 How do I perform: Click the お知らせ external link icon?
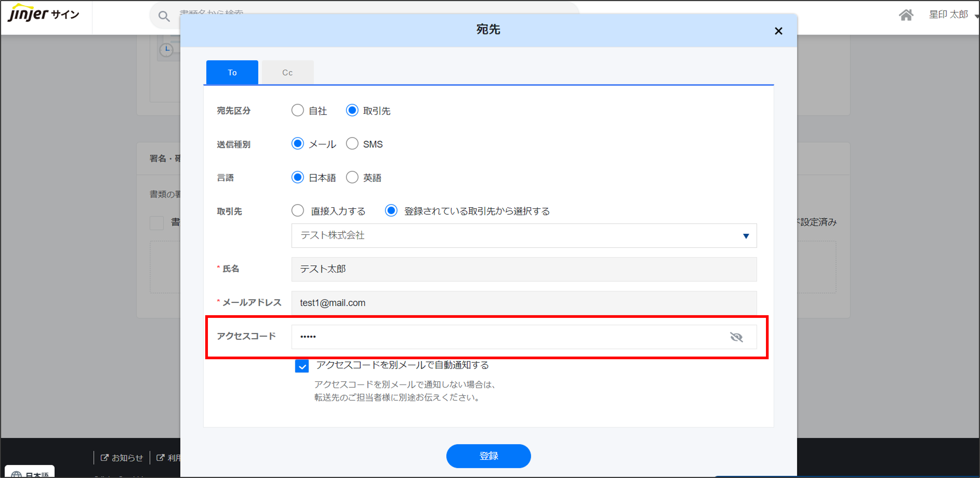tap(104, 458)
